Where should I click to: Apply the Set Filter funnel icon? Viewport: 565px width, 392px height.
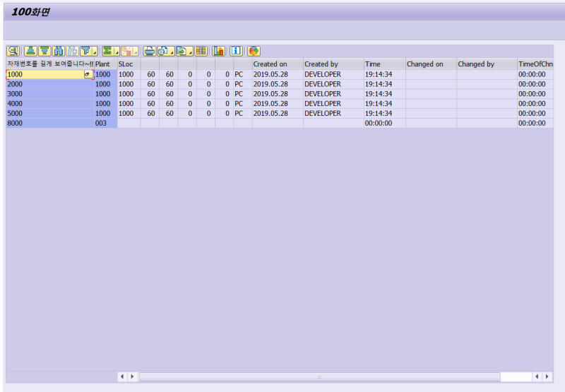(85, 51)
